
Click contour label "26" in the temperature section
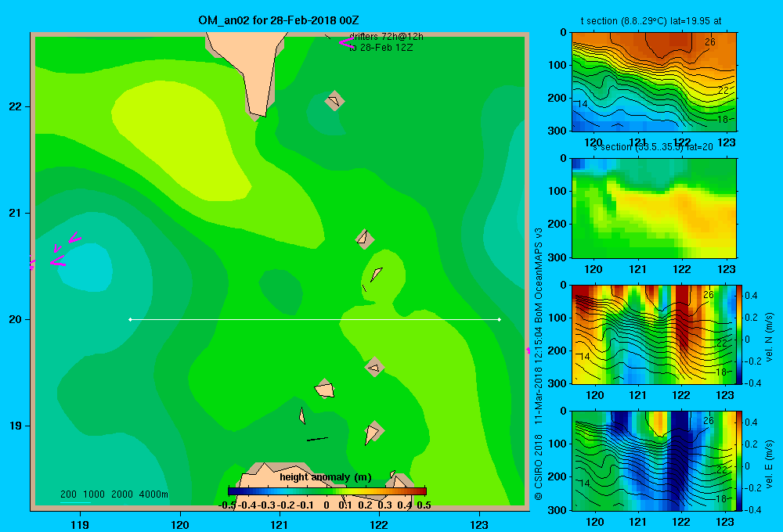pos(709,42)
